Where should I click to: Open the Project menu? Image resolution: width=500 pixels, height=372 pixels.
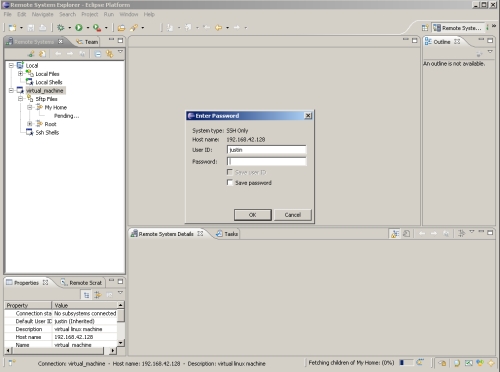90,14
